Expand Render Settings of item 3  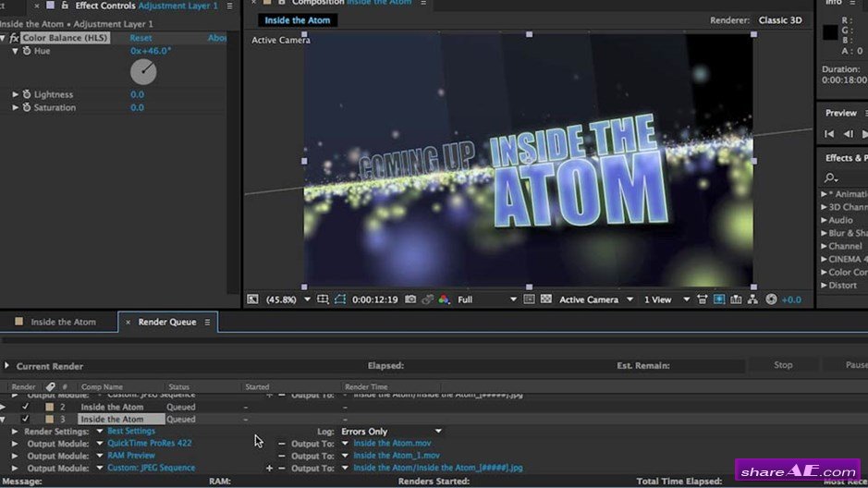[x=15, y=431]
